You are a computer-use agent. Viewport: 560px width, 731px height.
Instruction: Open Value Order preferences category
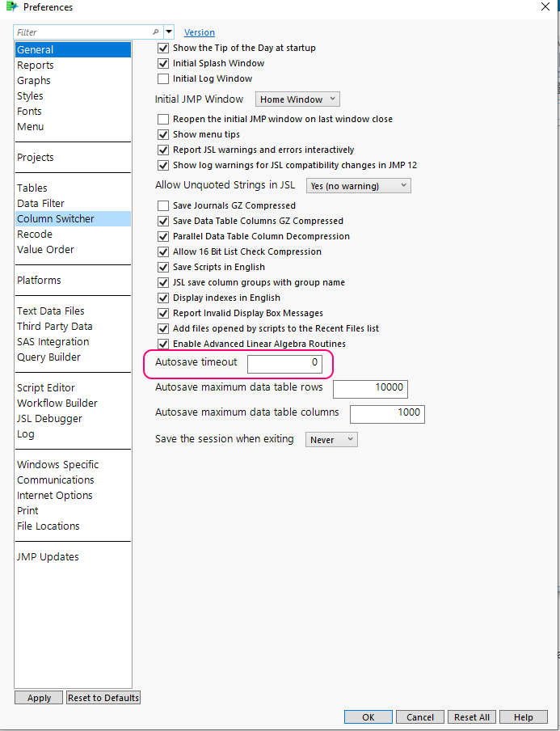(x=74, y=250)
